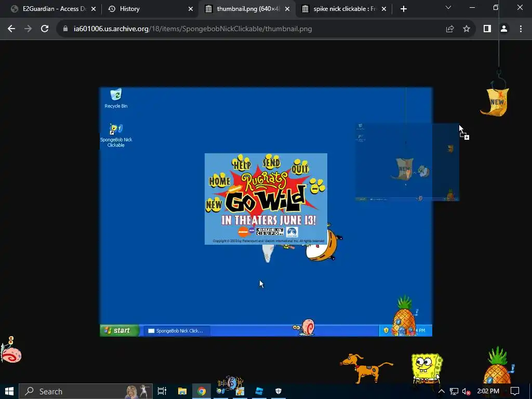The image size is (532, 399).
Task: Open Windows Security shield in taskbar
Action: 278,391
